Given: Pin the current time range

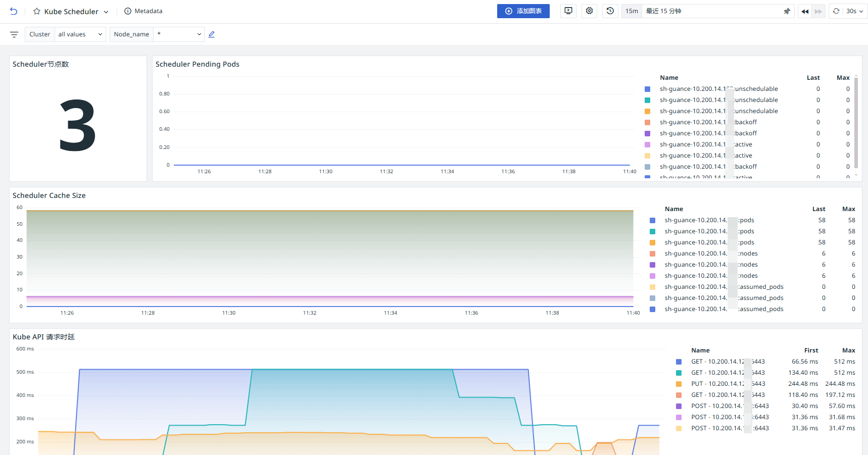Looking at the screenshot, I should tap(787, 11).
